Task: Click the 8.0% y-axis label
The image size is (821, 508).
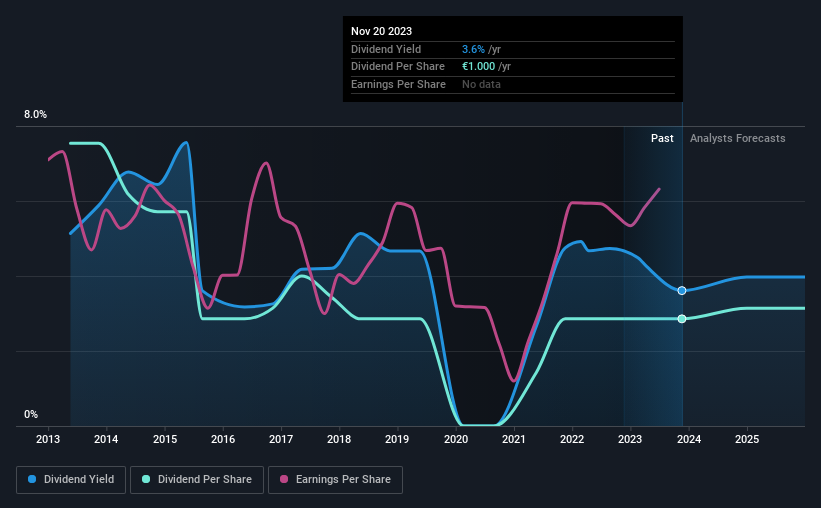Action: (x=36, y=115)
